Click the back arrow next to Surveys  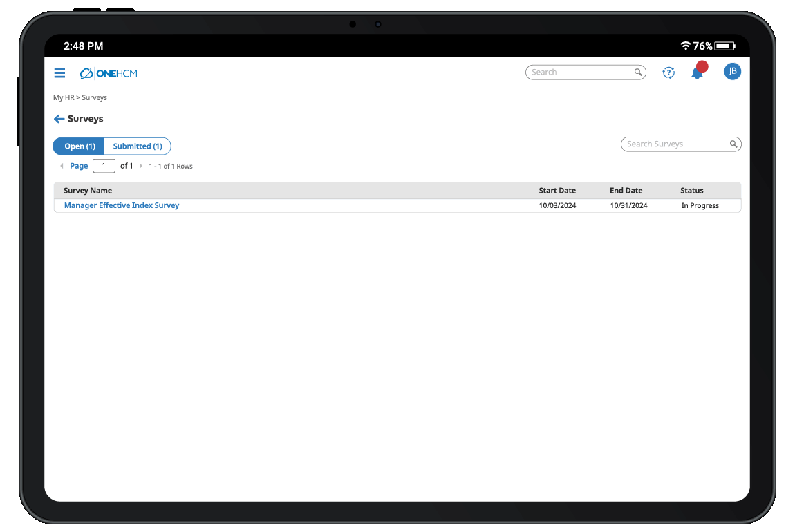point(59,119)
